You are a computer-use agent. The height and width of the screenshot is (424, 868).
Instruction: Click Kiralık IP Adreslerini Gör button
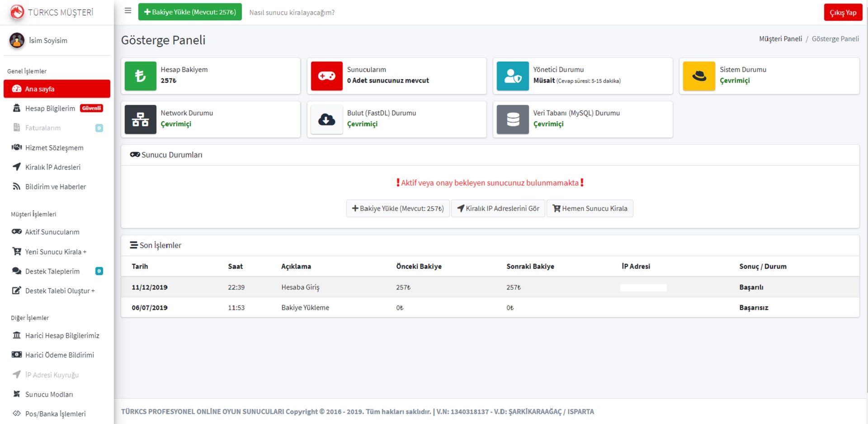498,209
